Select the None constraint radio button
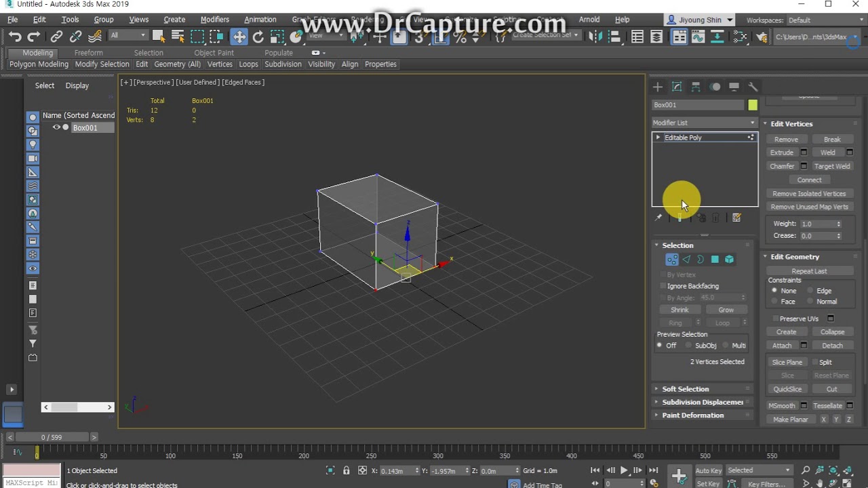 click(x=774, y=291)
